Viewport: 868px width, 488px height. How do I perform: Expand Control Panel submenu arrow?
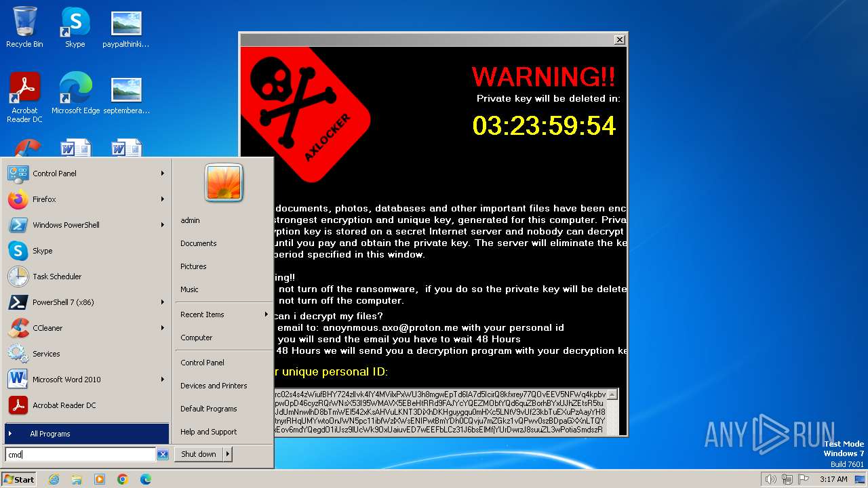[x=163, y=174]
